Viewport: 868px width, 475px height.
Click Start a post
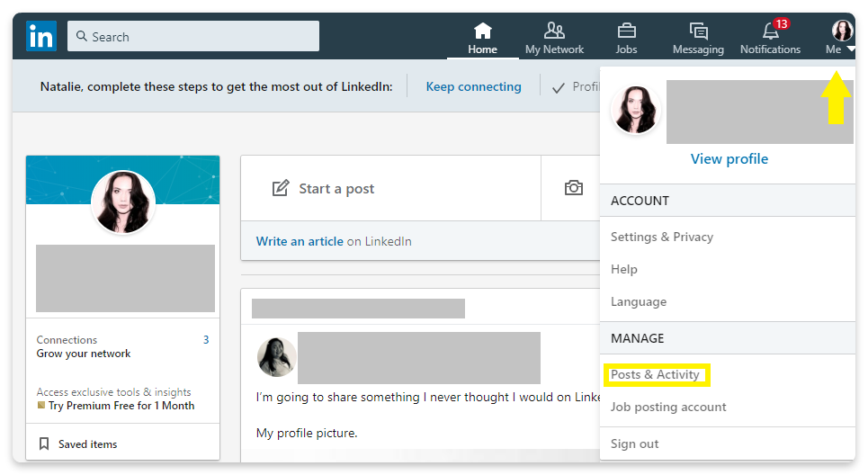336,189
